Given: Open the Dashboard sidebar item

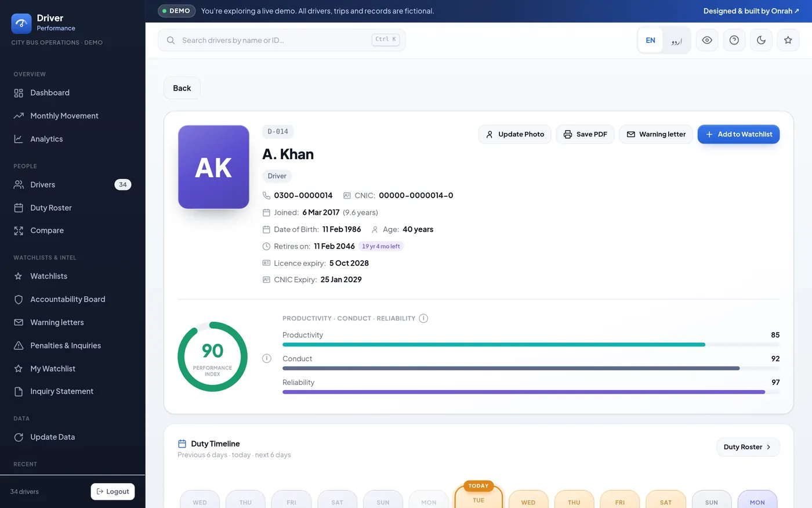Looking at the screenshot, I should coord(72,93).
